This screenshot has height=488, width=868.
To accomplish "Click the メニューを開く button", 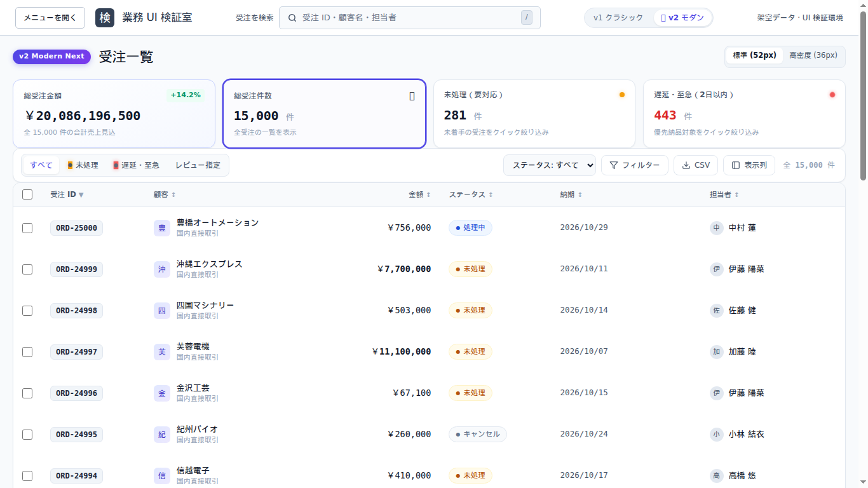I will click(x=50, y=18).
